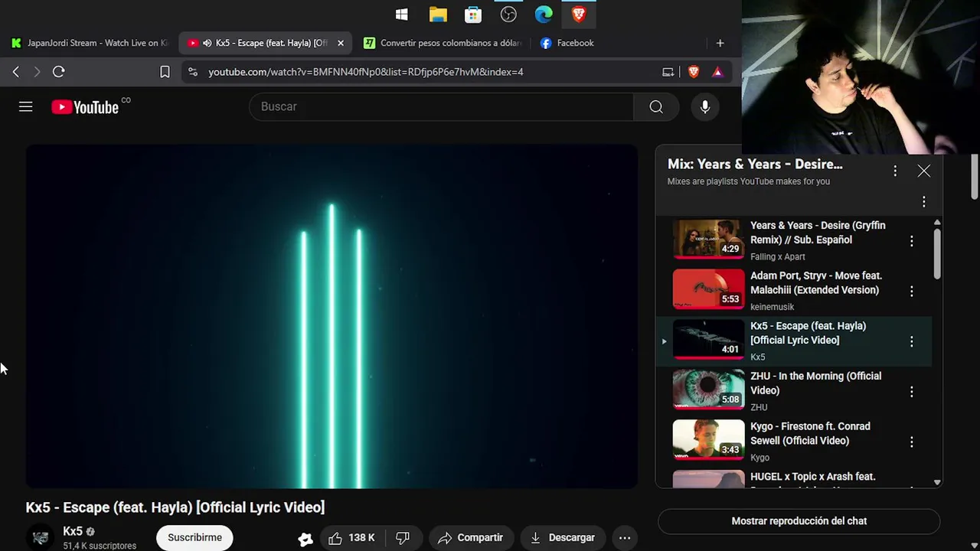Click the cast/install icon in address bar
The width and height of the screenshot is (980, 551).
[x=668, y=72]
